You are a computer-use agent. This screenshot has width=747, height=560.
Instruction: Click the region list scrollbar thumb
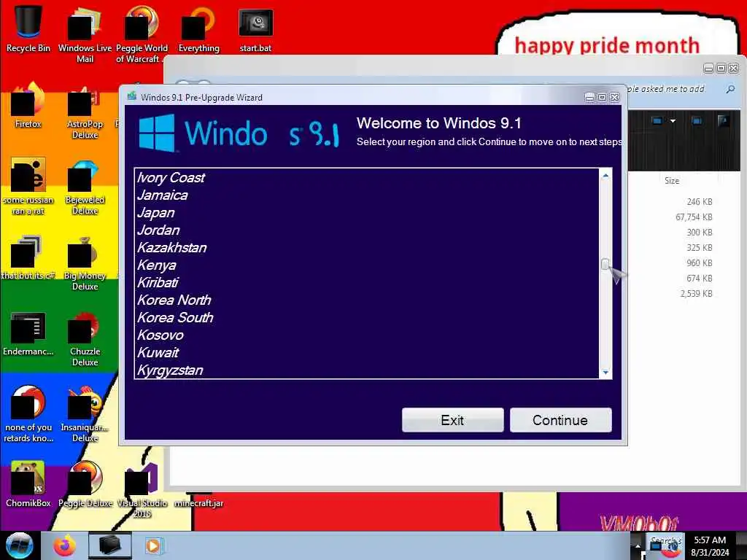(x=605, y=264)
